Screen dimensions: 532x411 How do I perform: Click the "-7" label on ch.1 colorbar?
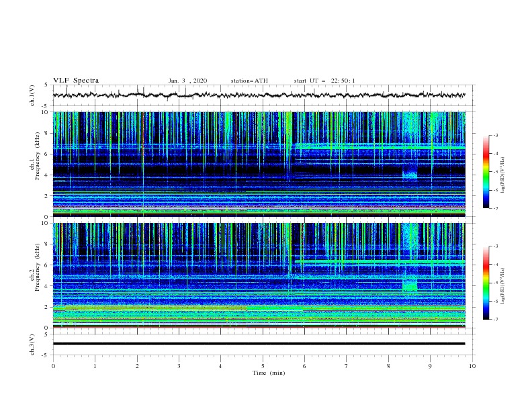pos(495,208)
